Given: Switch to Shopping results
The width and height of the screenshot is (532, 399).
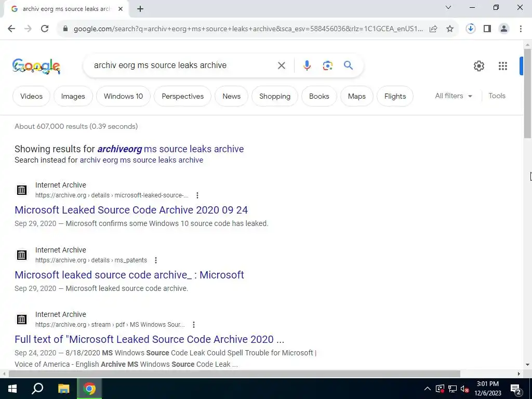Looking at the screenshot, I should point(275,96).
